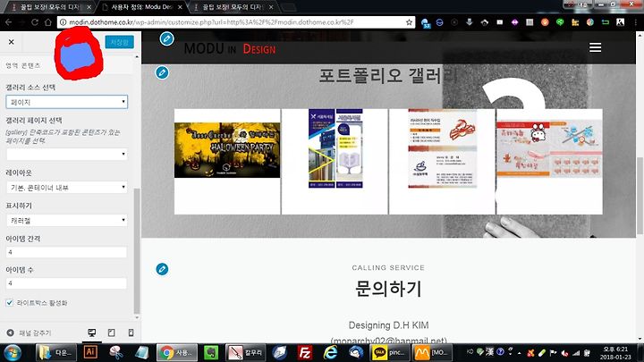Click the taskbar clock showing 오후 6:21

coord(614,353)
